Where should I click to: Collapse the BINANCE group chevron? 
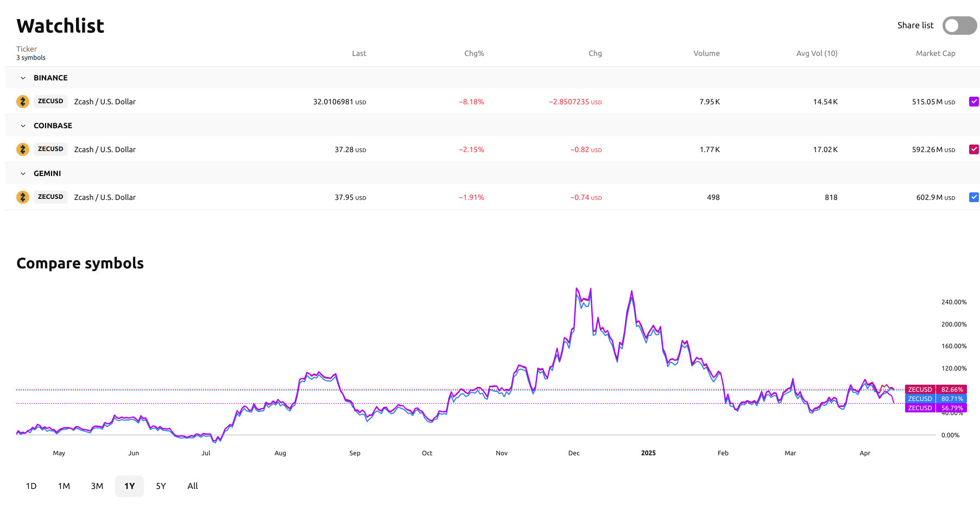pyautogui.click(x=23, y=78)
